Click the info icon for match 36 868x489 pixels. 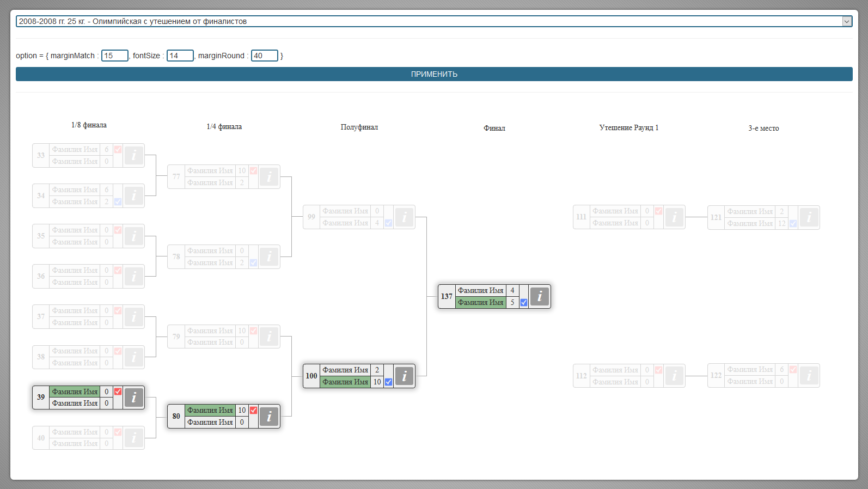coord(134,277)
